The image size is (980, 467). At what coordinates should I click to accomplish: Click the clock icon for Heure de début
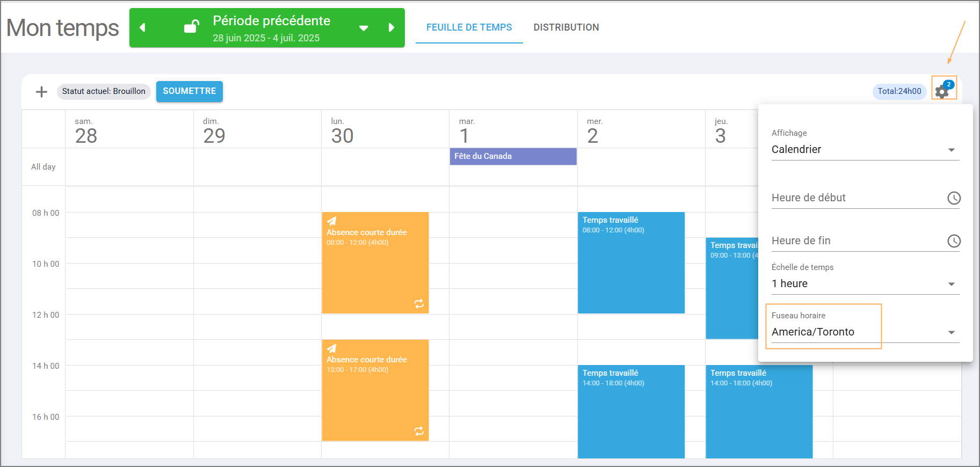[x=954, y=198]
